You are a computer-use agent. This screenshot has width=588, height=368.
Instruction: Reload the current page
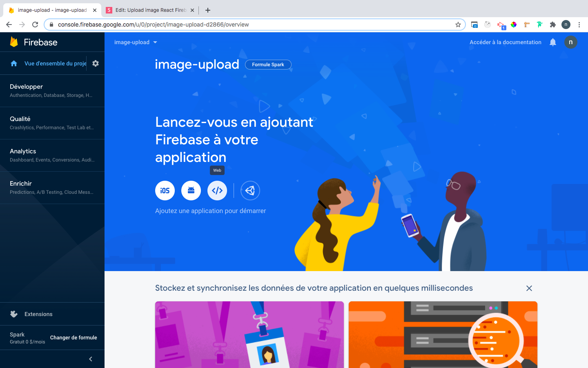[x=35, y=25]
